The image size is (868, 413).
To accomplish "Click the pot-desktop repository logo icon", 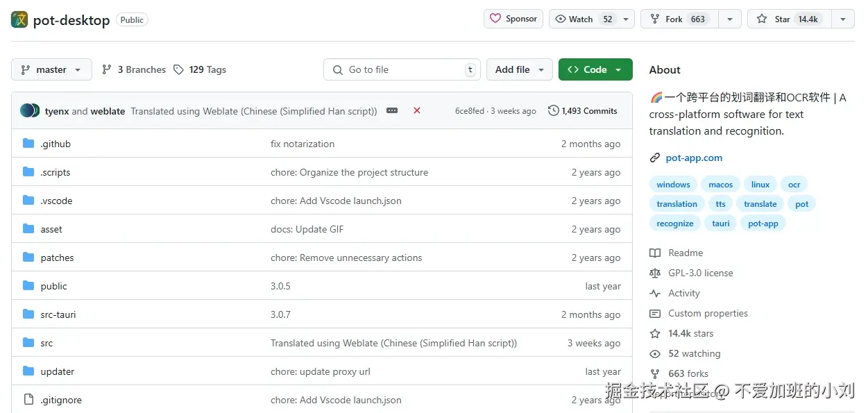I will 19,19.
